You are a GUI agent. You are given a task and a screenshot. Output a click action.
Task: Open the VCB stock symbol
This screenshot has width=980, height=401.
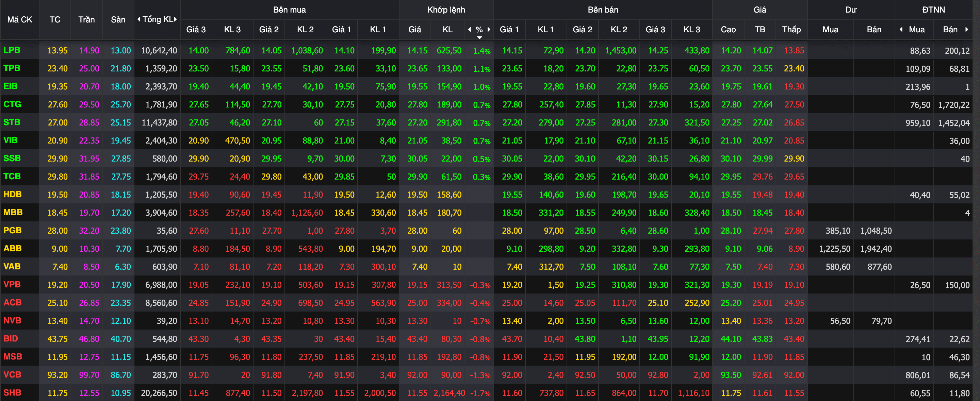coord(12,374)
